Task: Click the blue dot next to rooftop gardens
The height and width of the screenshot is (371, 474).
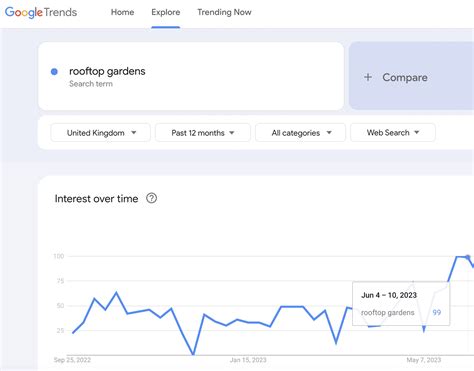Action: [54, 71]
